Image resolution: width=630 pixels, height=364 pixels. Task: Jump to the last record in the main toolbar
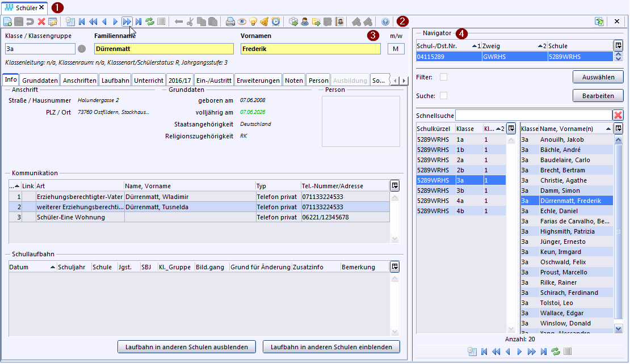click(x=138, y=22)
